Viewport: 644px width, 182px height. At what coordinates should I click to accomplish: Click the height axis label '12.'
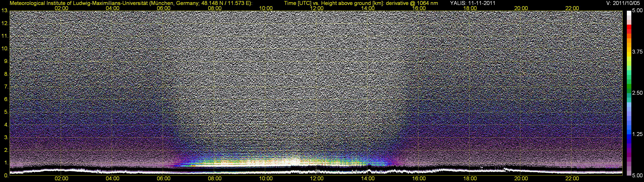(5, 23)
